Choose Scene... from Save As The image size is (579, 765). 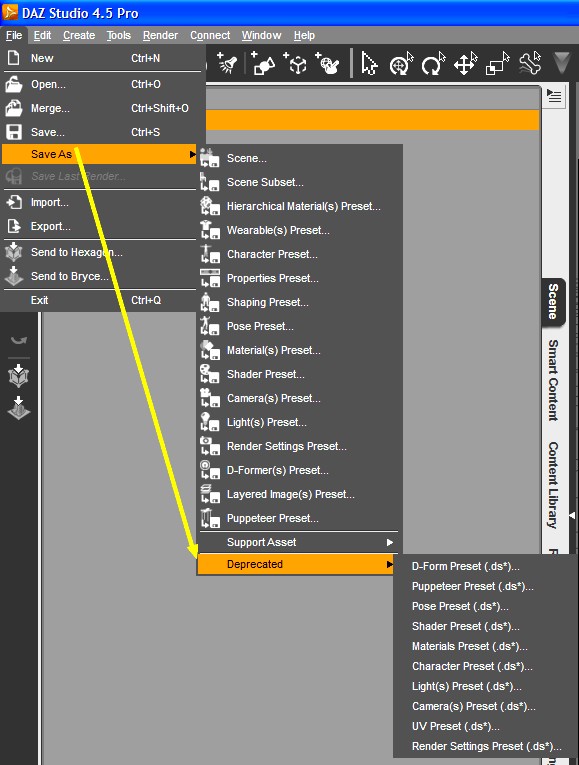(298, 158)
